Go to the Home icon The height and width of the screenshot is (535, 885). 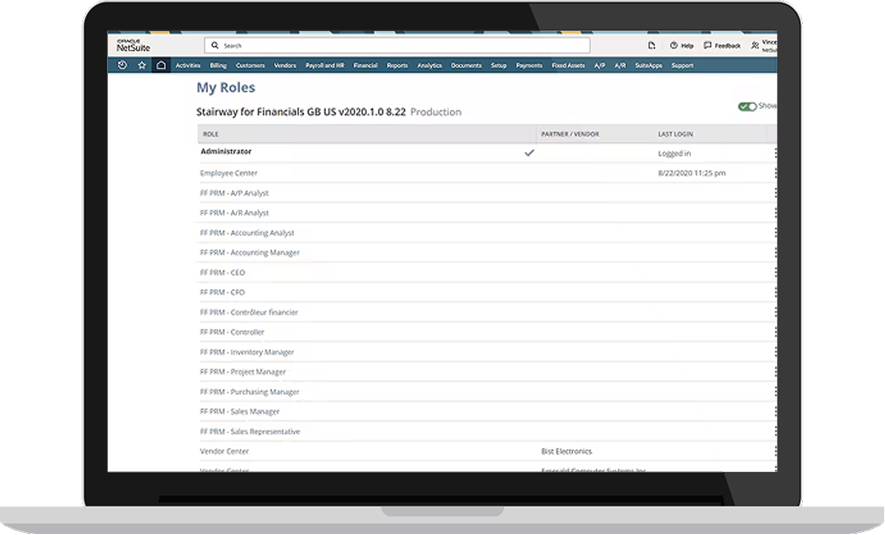161,65
